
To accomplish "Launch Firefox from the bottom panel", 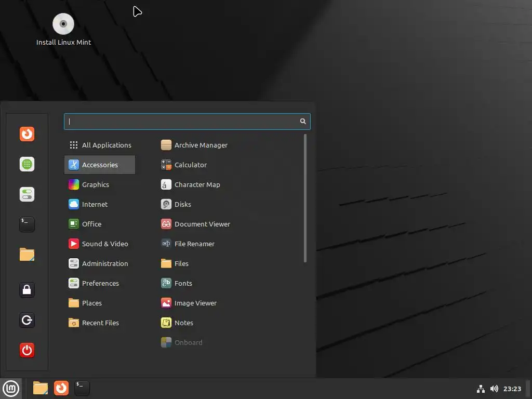I will (61, 388).
